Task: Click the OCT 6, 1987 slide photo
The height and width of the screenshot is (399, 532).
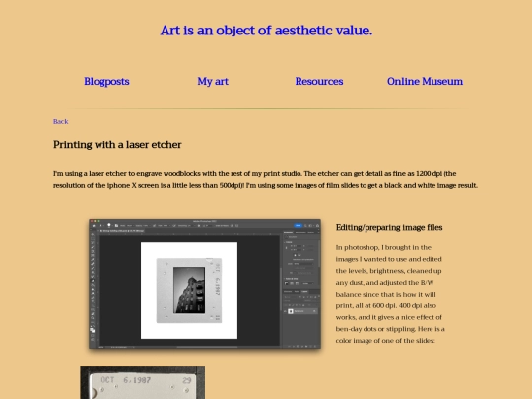Action: coord(143,382)
